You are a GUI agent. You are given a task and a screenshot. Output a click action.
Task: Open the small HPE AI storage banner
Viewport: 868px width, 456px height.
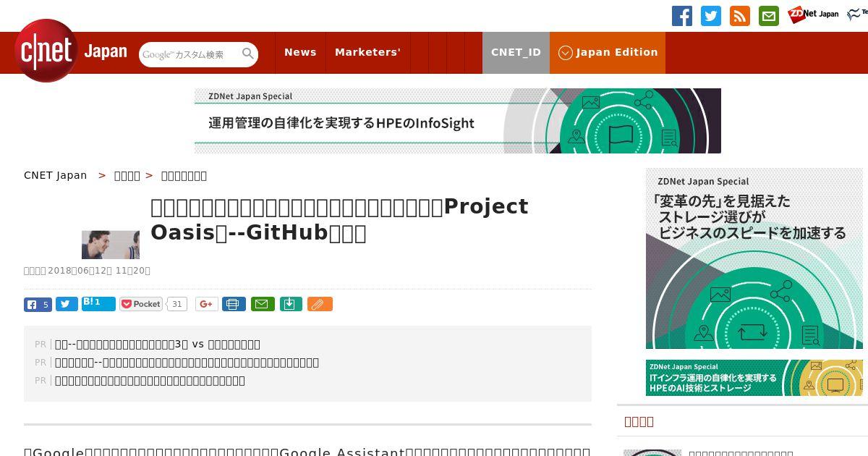tap(754, 378)
